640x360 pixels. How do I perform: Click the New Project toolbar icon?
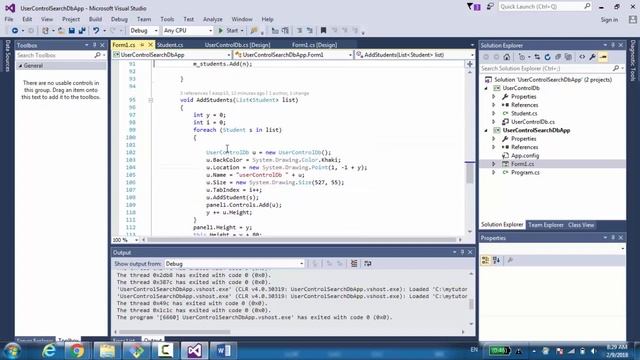[x=45, y=31]
